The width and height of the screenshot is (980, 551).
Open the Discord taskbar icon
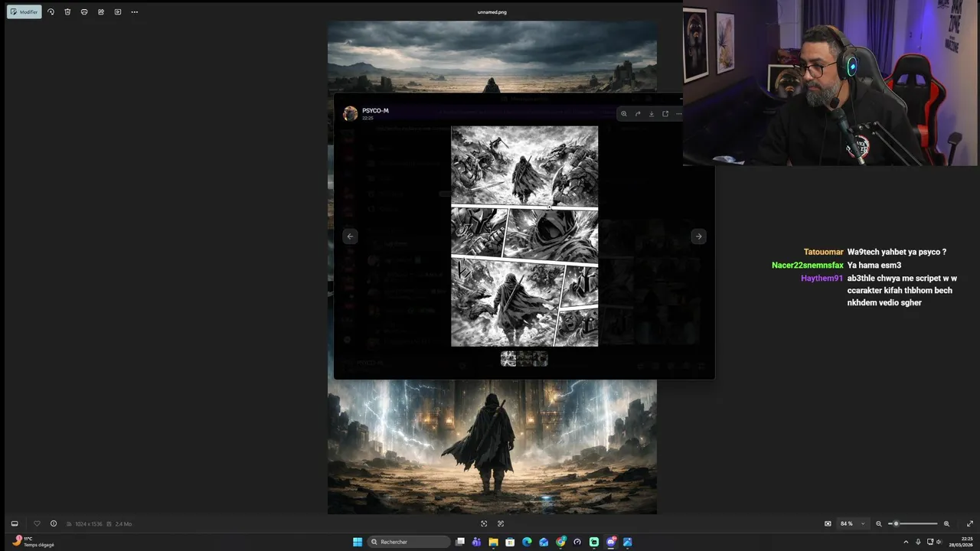click(x=611, y=542)
